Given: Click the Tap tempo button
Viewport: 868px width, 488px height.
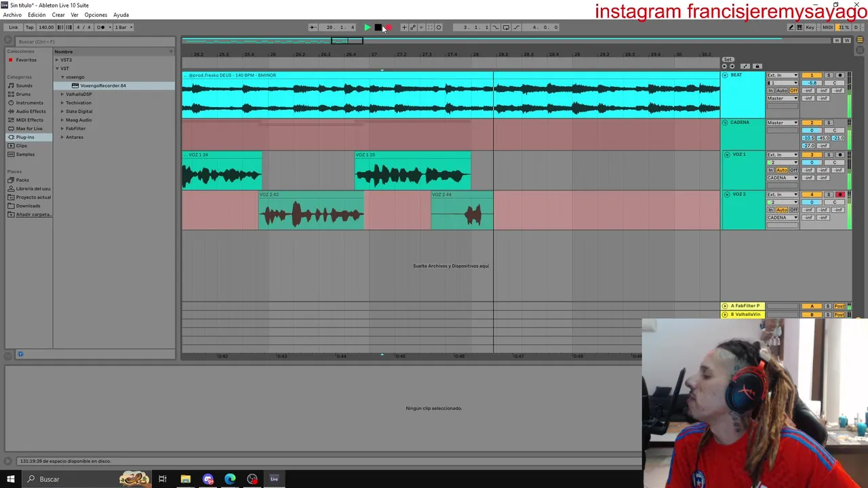Looking at the screenshot, I should (29, 27).
